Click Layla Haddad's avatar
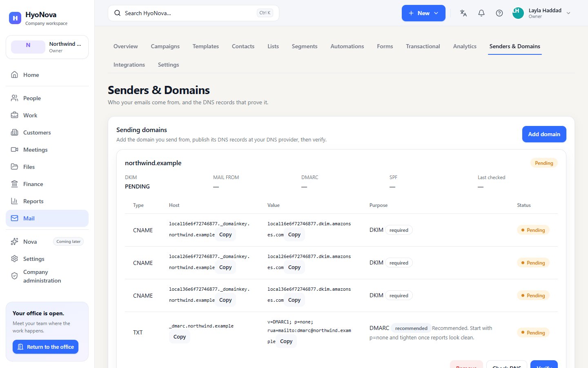 pos(518,13)
